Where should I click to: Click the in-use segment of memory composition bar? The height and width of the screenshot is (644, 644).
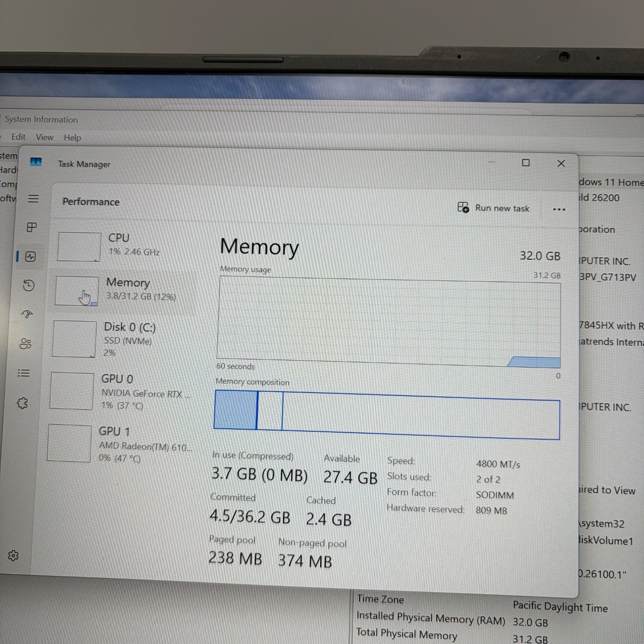[236, 410]
